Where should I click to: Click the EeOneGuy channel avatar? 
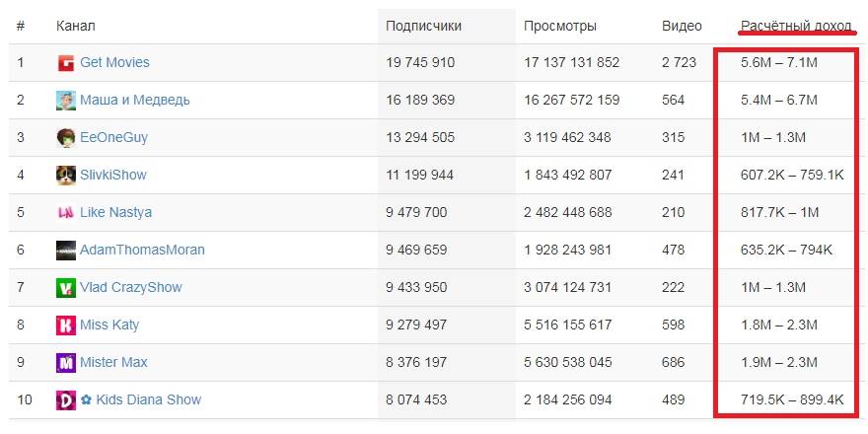[66, 137]
